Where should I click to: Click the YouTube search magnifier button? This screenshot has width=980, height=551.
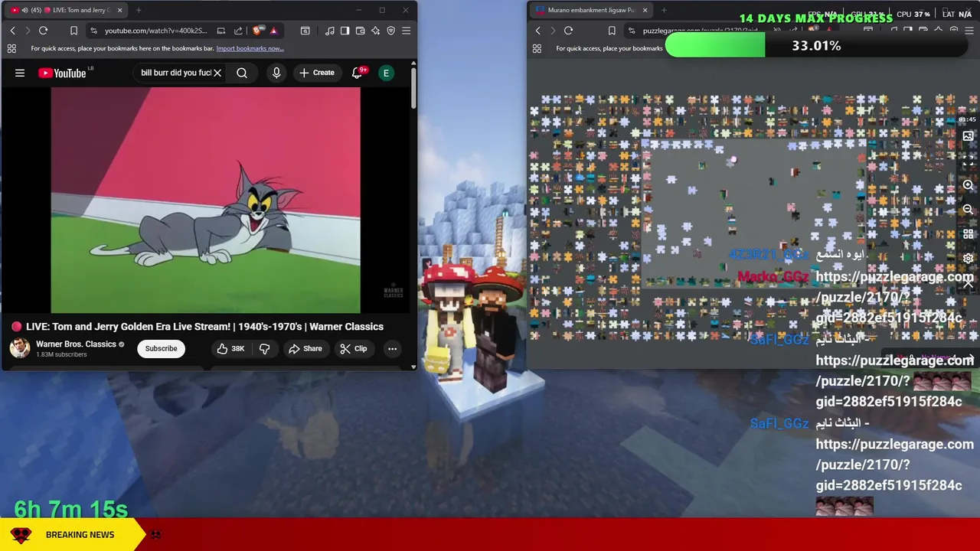(242, 73)
